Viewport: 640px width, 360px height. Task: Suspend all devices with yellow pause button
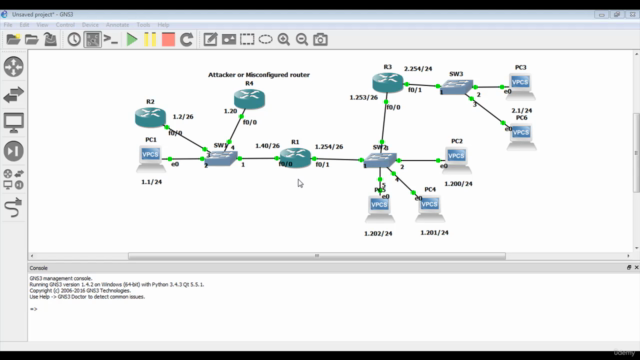coord(150,40)
